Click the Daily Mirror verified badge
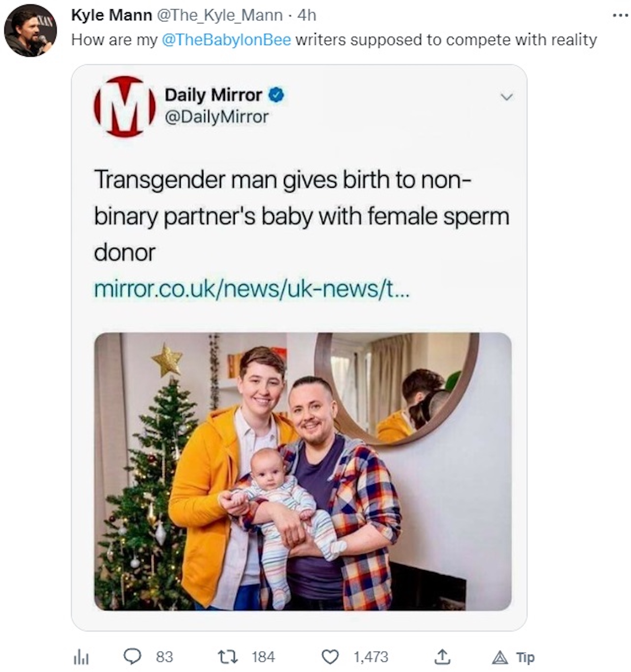This screenshot has height=672, width=631. [276, 95]
